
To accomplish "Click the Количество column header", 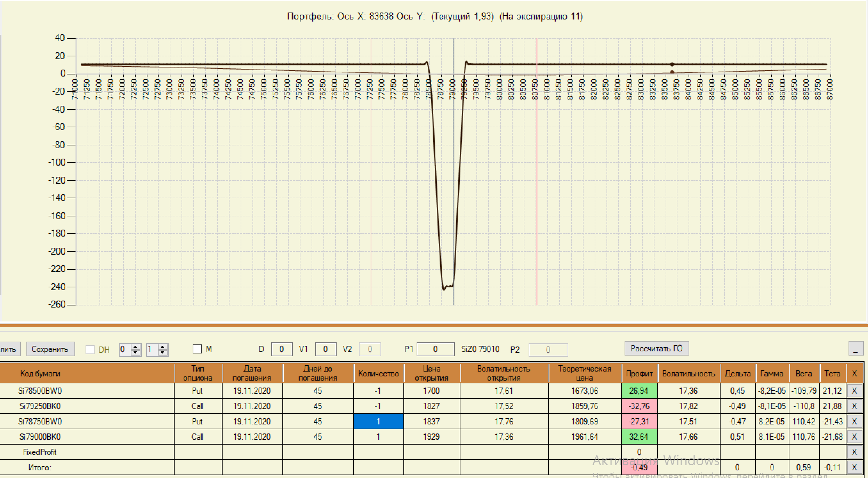I will pyautogui.click(x=378, y=374).
